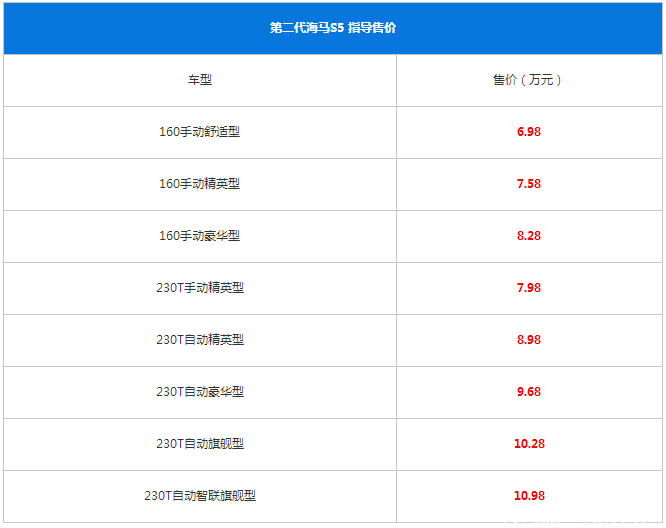Select the 230T自动精英型 model cell
The width and height of the screenshot is (666, 528).
tap(200, 340)
